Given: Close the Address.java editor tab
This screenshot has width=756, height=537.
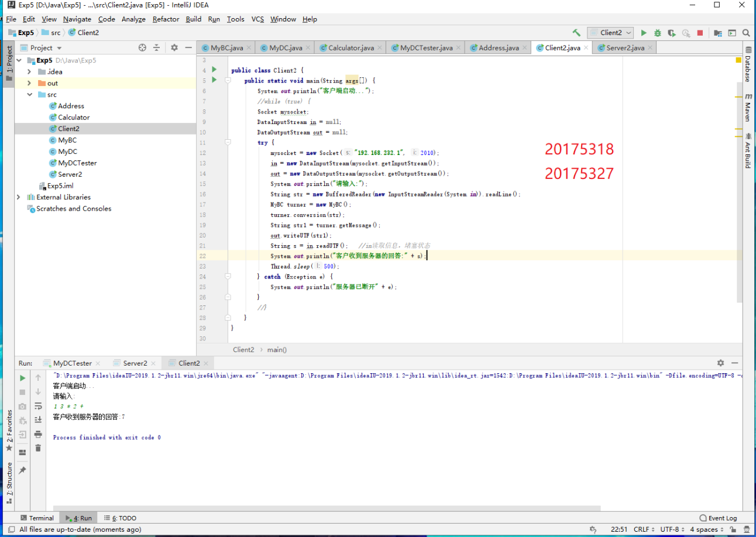Looking at the screenshot, I should coord(525,48).
